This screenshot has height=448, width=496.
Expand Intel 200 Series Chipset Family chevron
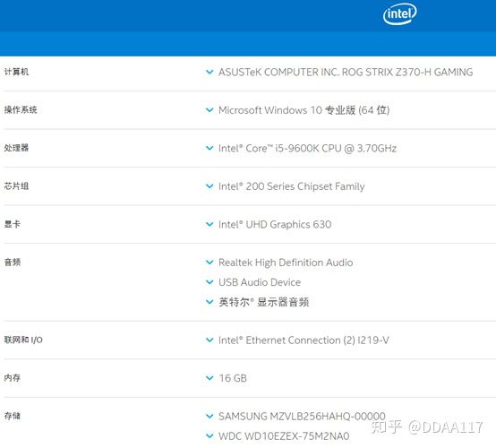click(x=210, y=186)
